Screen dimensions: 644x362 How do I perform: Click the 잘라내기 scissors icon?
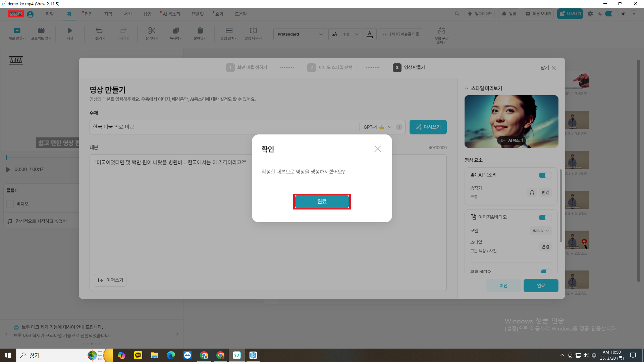152,31
